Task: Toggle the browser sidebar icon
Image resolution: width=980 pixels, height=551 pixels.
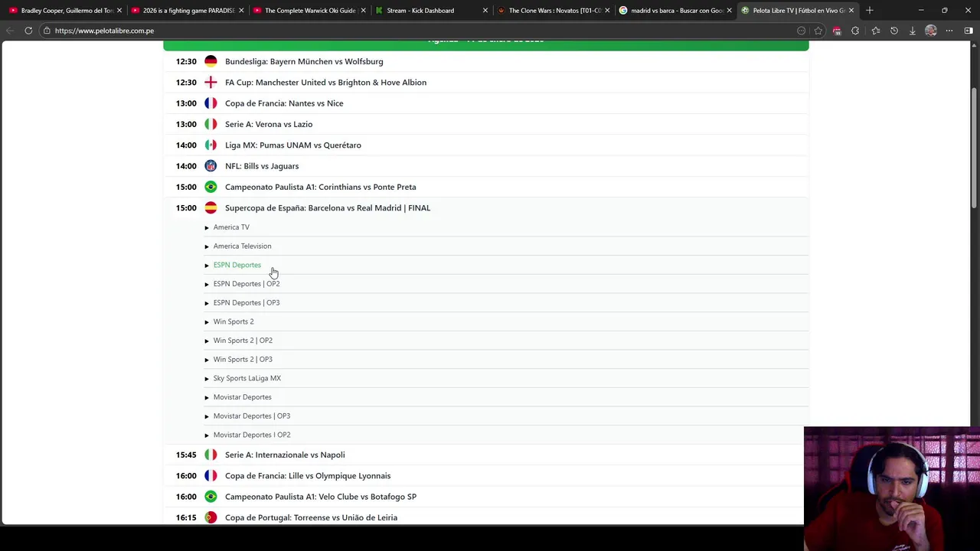Action: coord(969,31)
